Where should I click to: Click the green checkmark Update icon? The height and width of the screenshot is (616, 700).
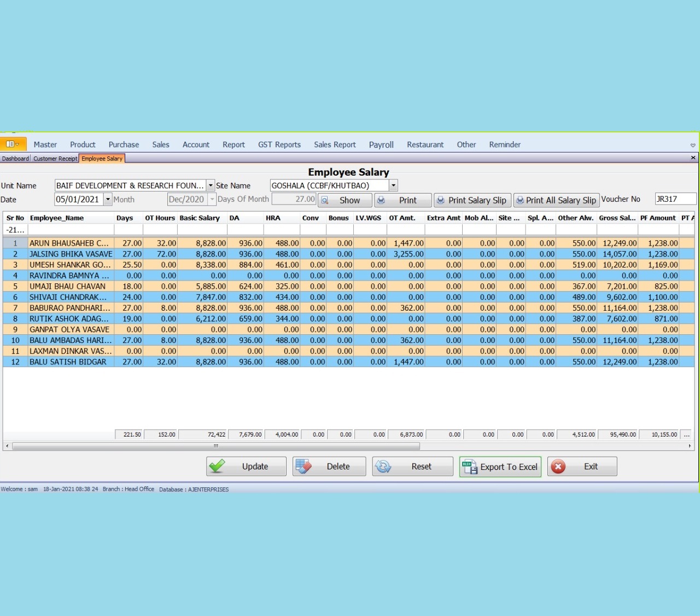tap(218, 466)
